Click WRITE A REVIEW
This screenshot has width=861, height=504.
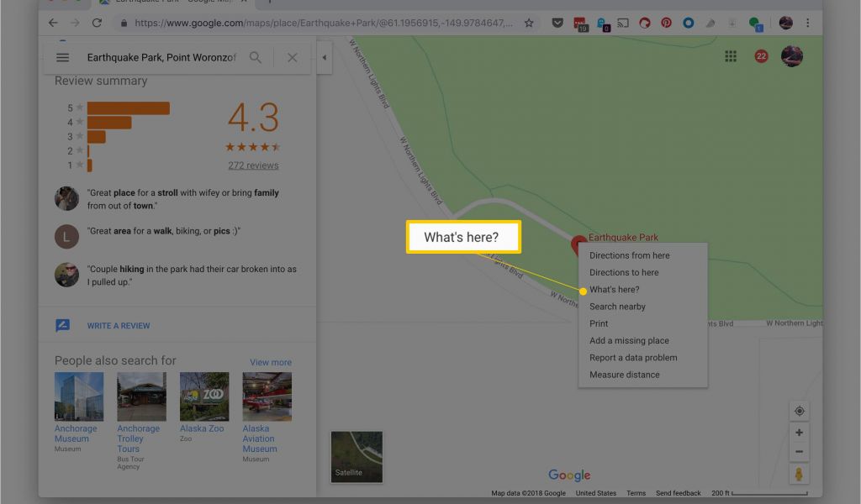click(x=119, y=326)
